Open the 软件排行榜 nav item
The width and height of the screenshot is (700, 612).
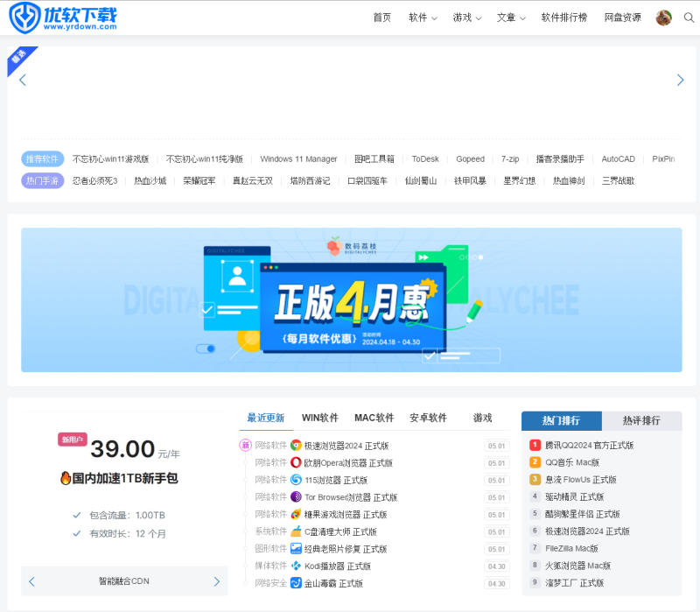pyautogui.click(x=564, y=18)
